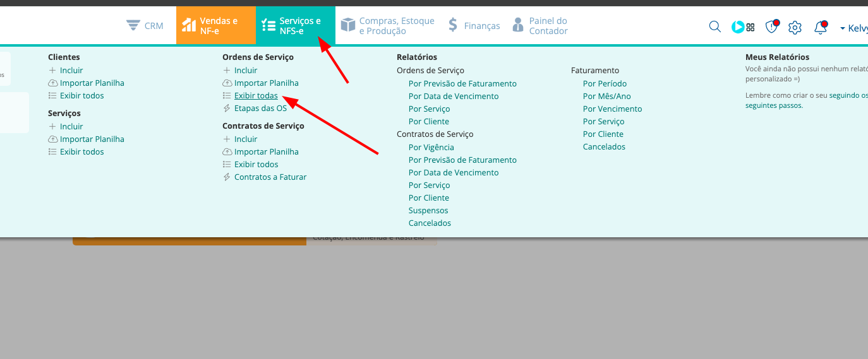Open the settings gear icon

(x=795, y=27)
